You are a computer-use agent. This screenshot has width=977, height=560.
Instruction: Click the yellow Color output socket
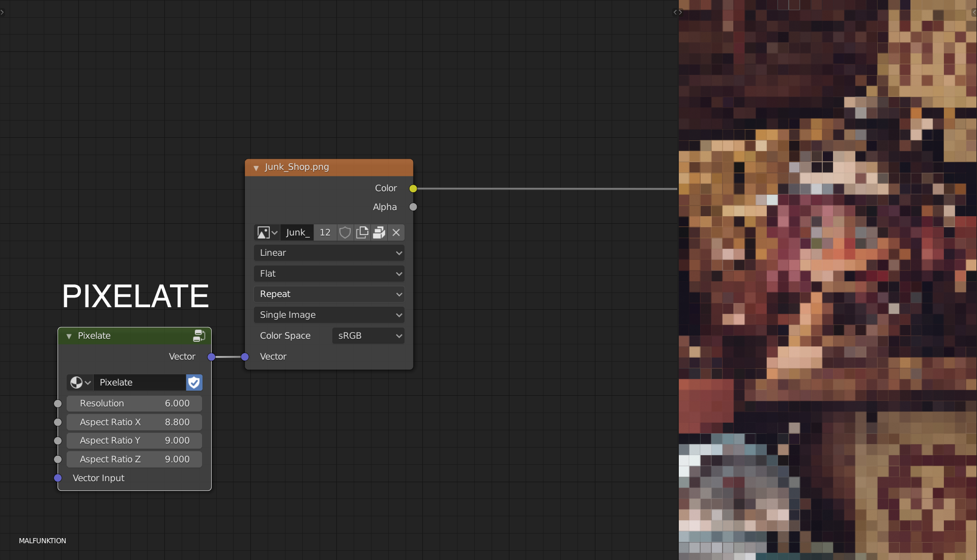tap(413, 189)
